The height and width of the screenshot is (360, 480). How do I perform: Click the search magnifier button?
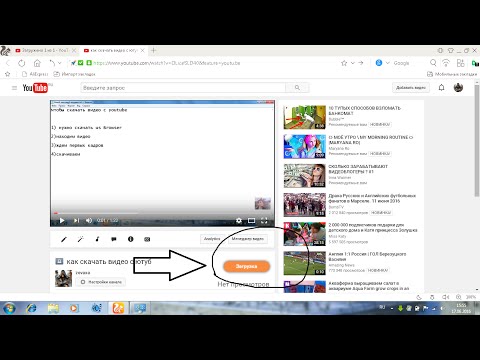tap(297, 88)
